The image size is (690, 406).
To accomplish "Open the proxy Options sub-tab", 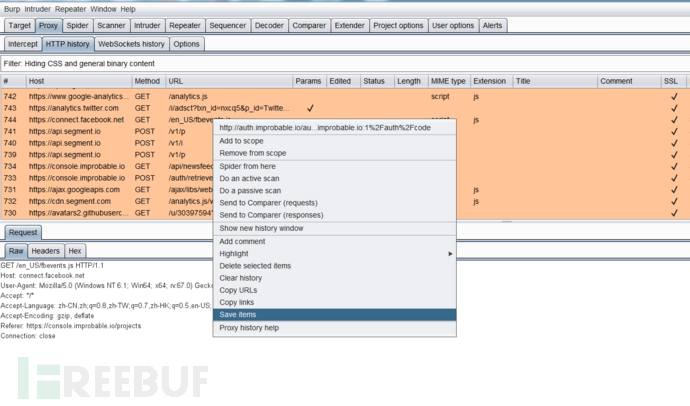I will click(186, 44).
